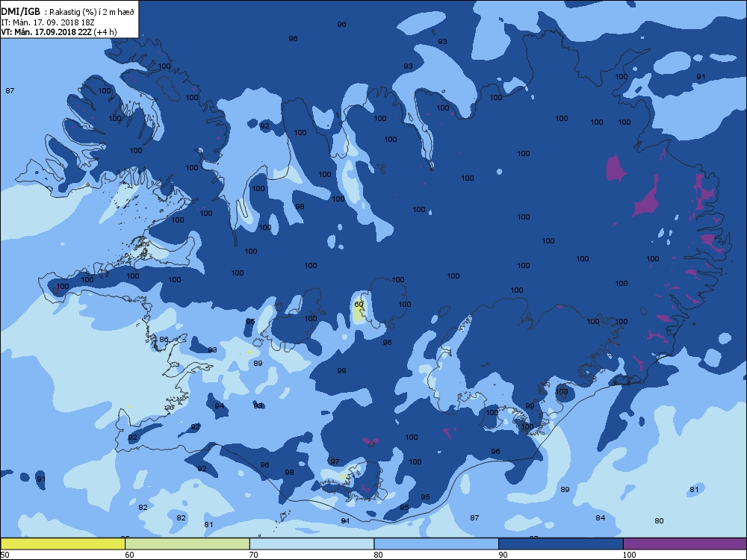Click the 'DMI/IGB' label in header box
Viewport: 747px width, 560px height.
[21, 12]
